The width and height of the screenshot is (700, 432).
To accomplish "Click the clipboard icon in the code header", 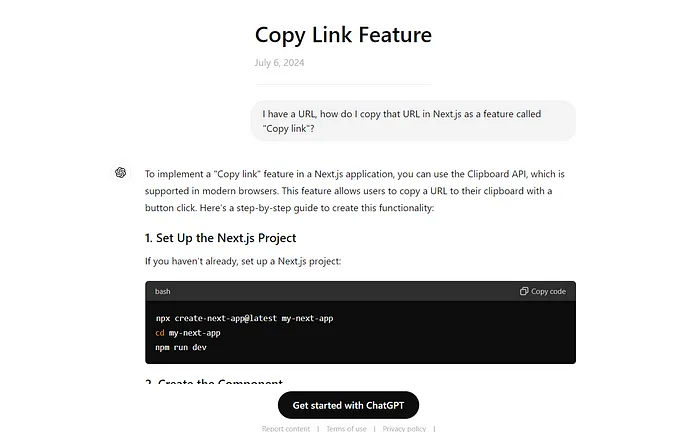I will tap(524, 291).
